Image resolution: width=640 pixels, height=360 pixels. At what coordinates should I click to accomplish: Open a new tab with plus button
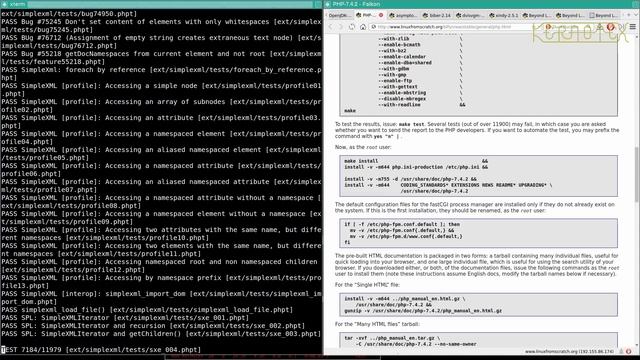coord(629,15)
